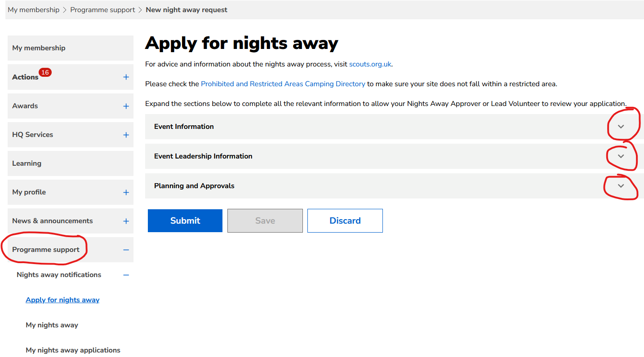The image size is (644, 357).
Task: Open Prohibited and Restricted Areas Camping Directory
Action: pyautogui.click(x=283, y=84)
